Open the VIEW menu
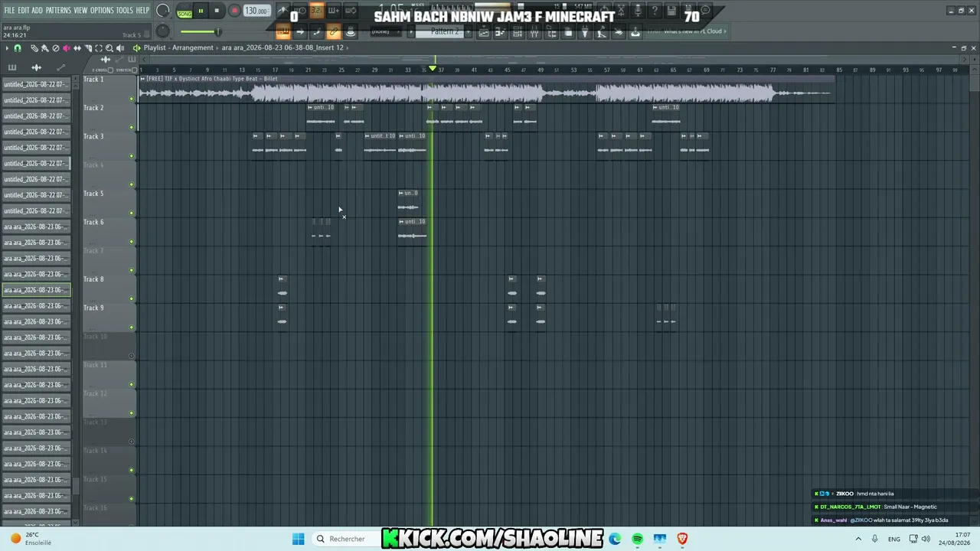This screenshot has width=980, height=551. (80, 10)
